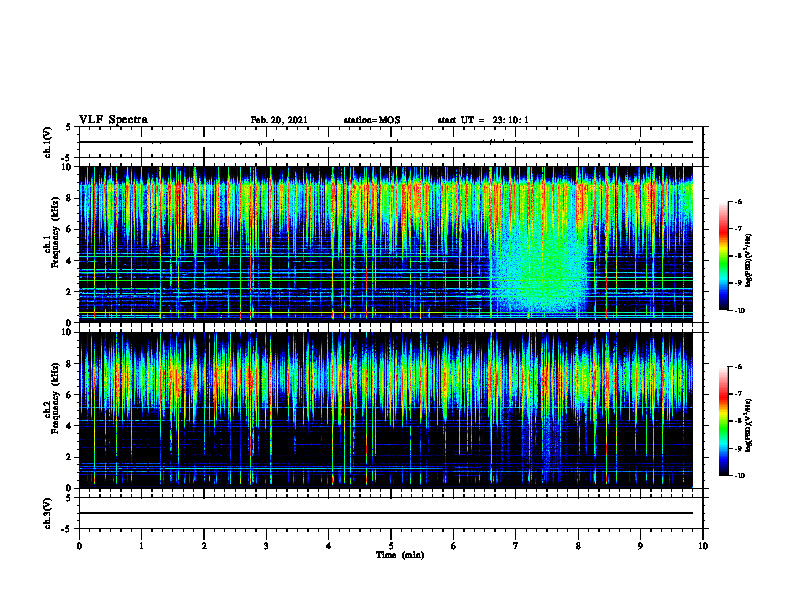Click the "2" kHz tick on ch.1 frequency axis

coord(70,291)
